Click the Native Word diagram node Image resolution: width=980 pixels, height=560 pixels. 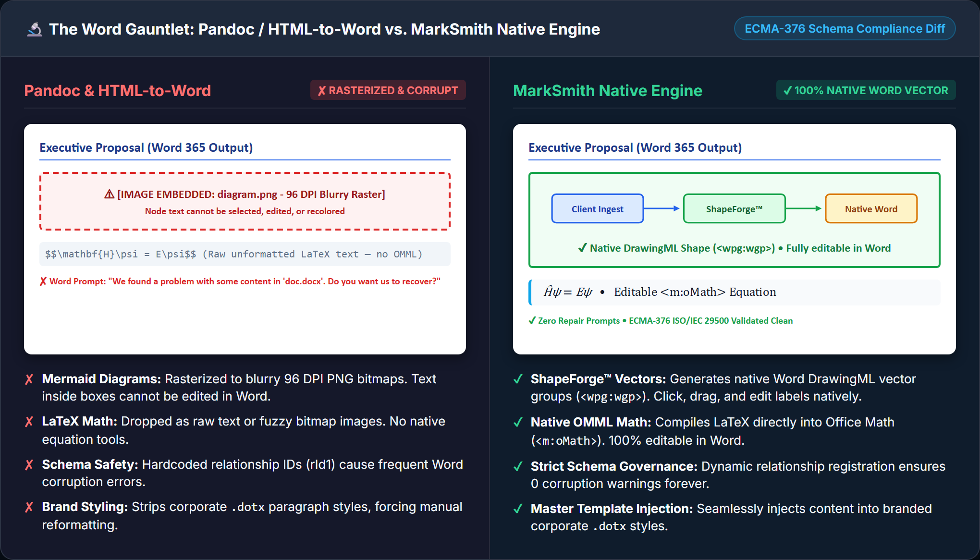tap(871, 209)
